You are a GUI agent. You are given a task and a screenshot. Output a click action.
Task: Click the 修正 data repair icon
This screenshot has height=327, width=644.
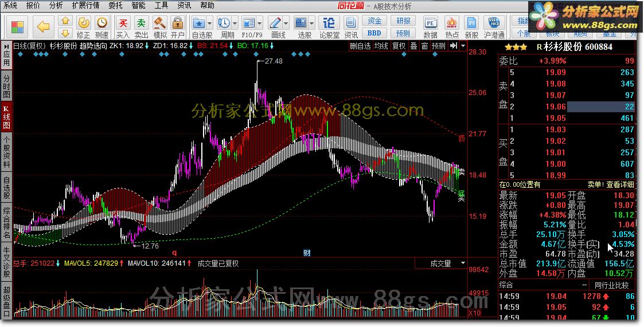(x=83, y=27)
